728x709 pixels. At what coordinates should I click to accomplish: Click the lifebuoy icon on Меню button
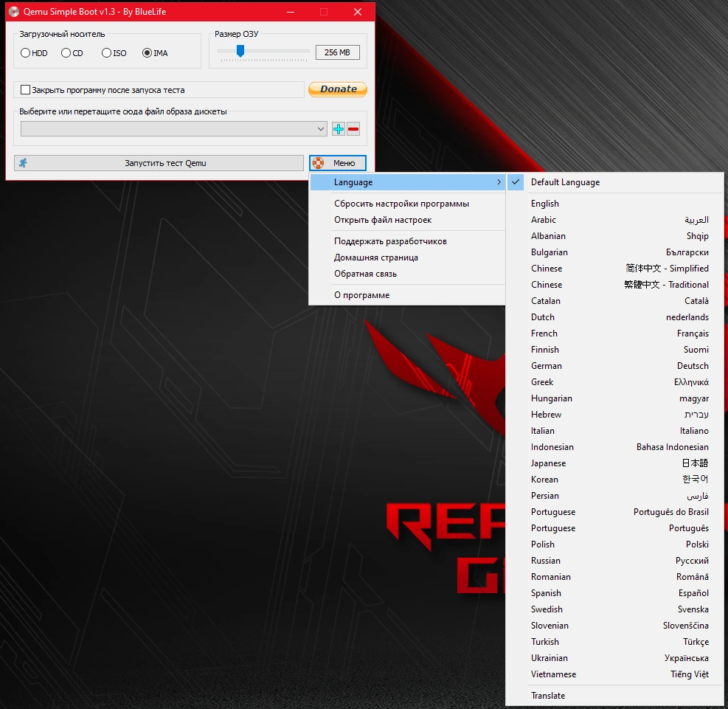point(318,163)
